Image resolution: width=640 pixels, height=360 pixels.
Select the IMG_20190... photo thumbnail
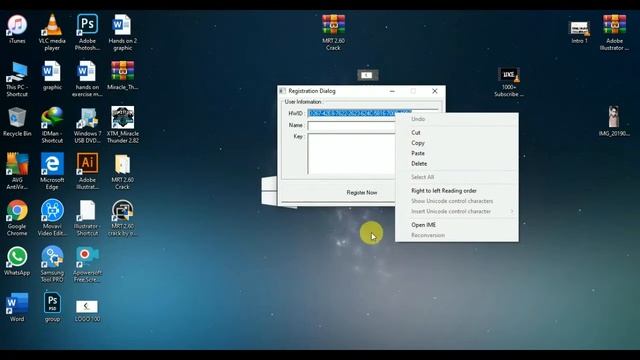click(614, 118)
